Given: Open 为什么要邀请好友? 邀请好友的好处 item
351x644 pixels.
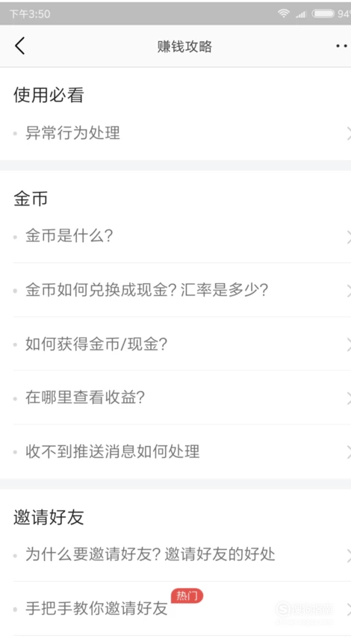Looking at the screenshot, I should [x=175, y=554].
